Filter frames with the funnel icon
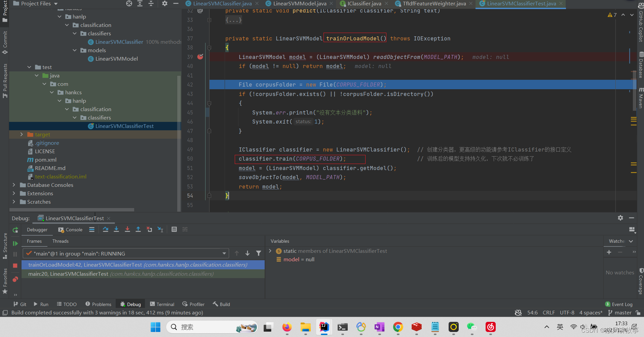Image resolution: width=644 pixels, height=337 pixels. (259, 253)
